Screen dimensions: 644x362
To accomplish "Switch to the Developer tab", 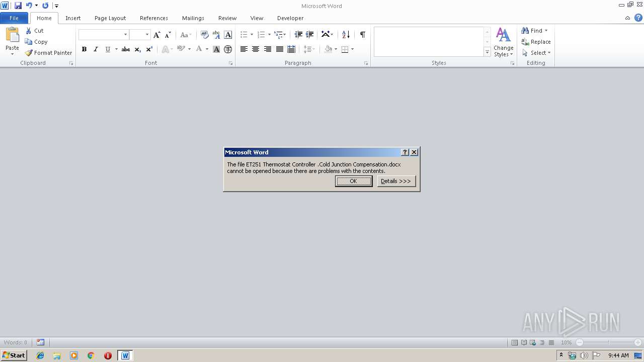I will pos(290,18).
